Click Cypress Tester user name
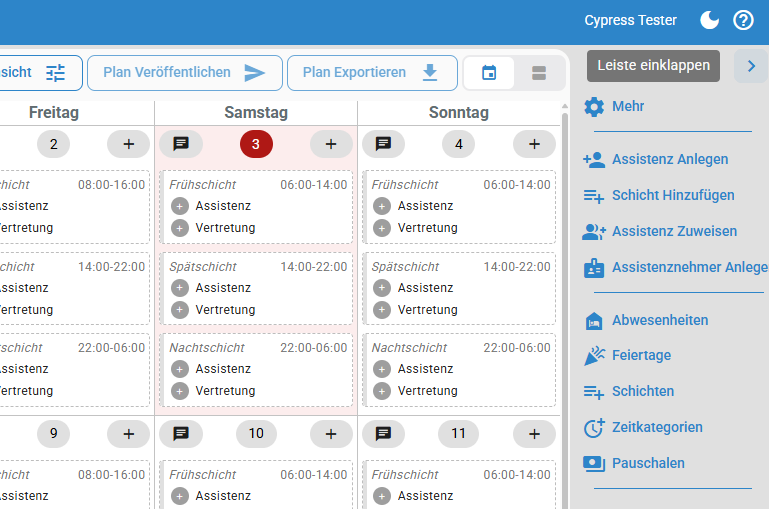The height and width of the screenshot is (509, 769). click(630, 21)
